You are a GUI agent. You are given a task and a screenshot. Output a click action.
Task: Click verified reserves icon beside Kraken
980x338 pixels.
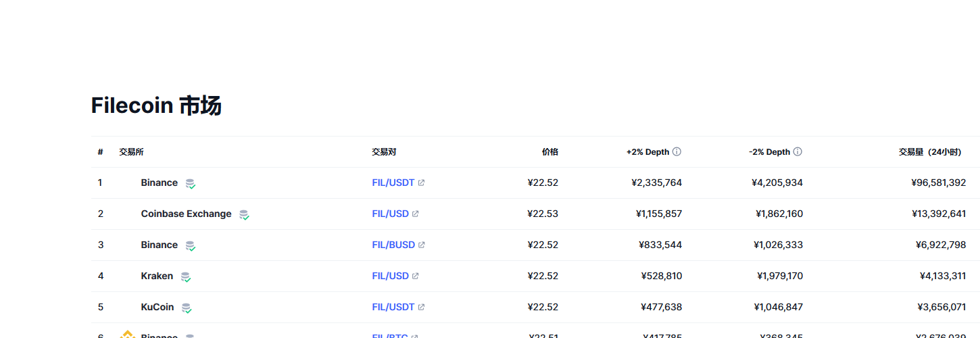[x=185, y=276]
